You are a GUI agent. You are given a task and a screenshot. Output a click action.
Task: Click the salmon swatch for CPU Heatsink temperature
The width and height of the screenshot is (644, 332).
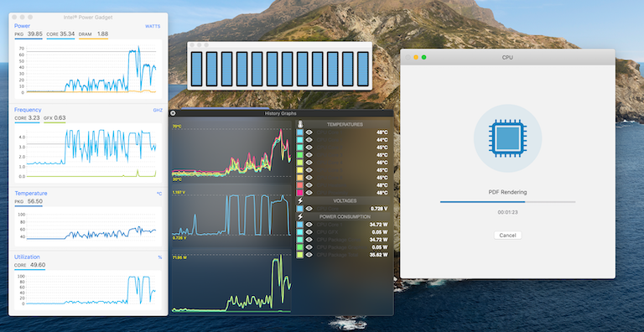300,185
